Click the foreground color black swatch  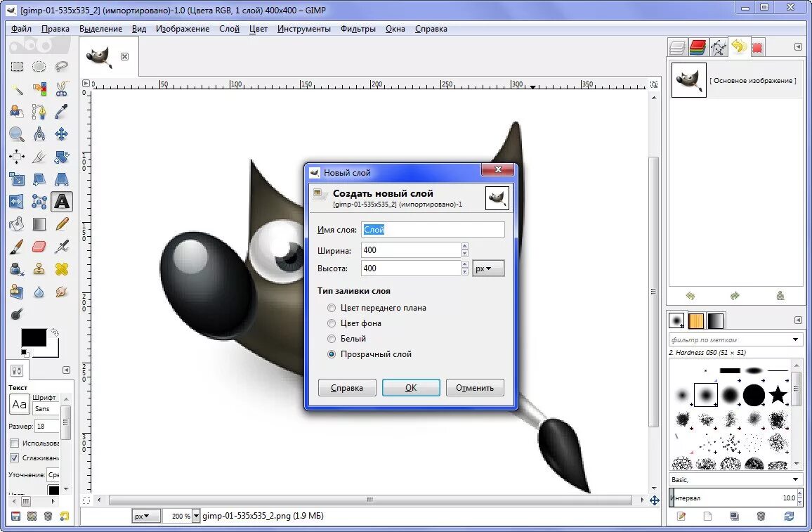coord(34,338)
